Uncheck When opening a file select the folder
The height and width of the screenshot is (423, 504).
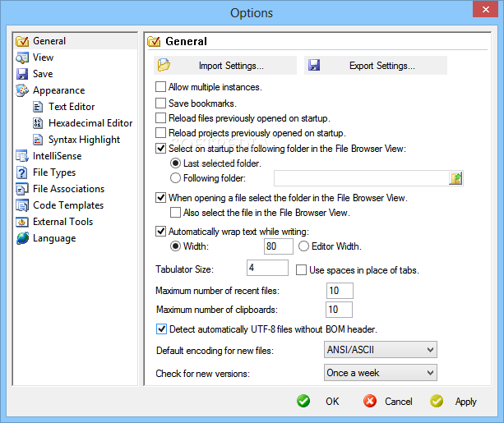(x=160, y=197)
